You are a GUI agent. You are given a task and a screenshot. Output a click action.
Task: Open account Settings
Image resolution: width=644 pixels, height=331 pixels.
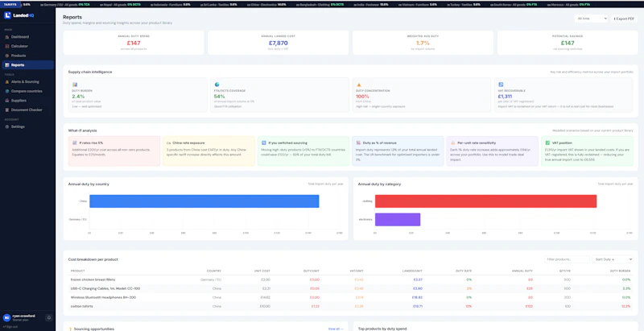[x=28, y=127]
